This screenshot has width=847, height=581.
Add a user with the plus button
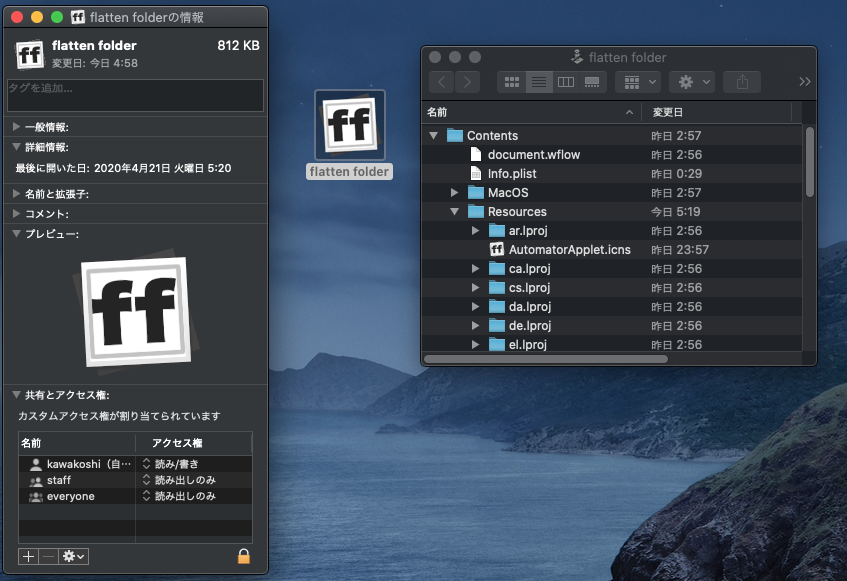point(28,556)
